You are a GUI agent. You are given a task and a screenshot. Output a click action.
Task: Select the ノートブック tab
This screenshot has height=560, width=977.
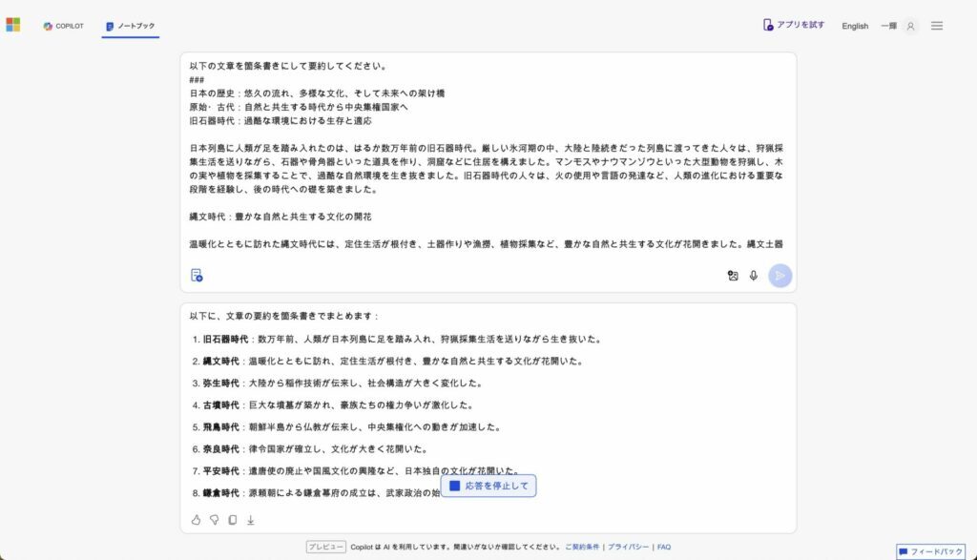coord(131,26)
